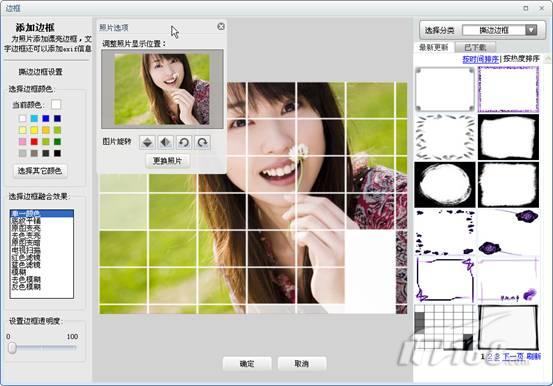553x386 pixels.
Task: Close the 照片选项 panel
Action: tap(221, 26)
